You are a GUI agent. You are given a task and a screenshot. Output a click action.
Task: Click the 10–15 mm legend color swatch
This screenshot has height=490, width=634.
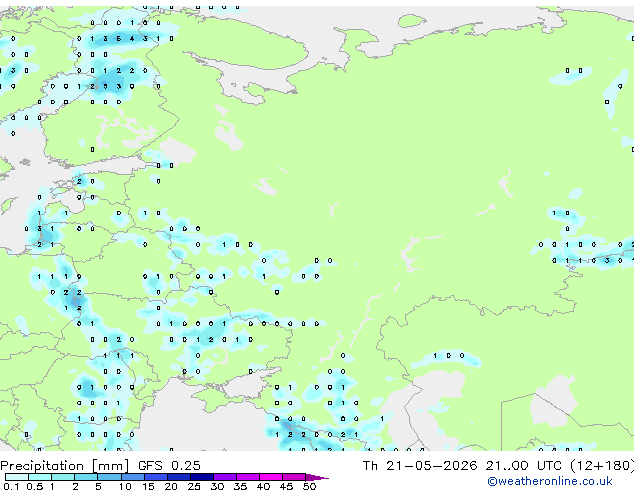click(133, 477)
